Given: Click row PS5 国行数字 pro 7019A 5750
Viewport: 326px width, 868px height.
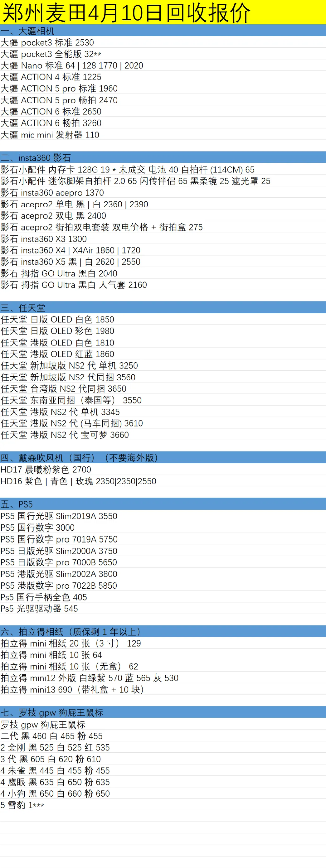Looking at the screenshot, I should pos(163,539).
